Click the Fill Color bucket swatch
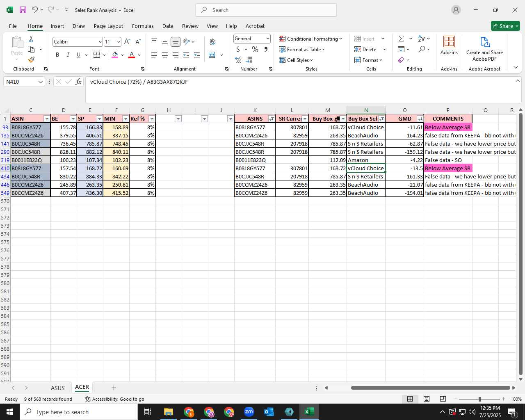This screenshot has width=525, height=420. pyautogui.click(x=115, y=55)
